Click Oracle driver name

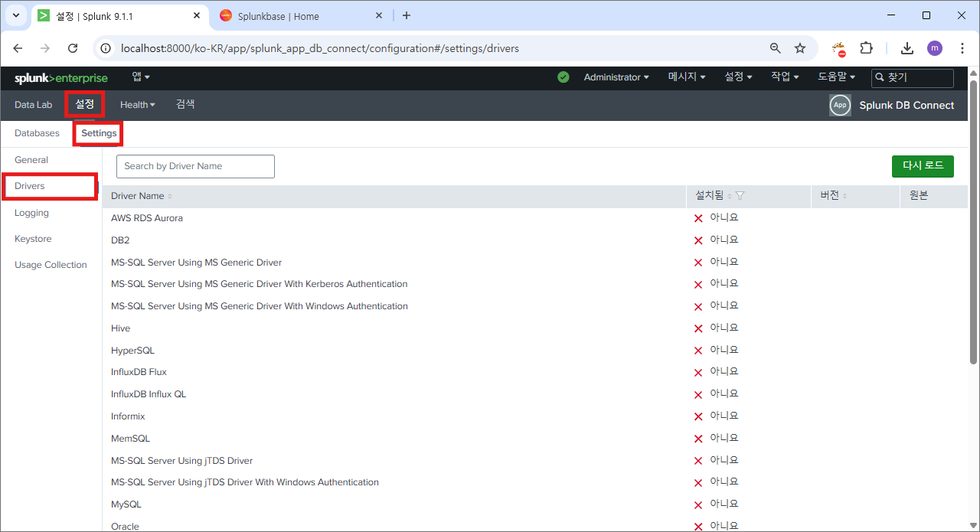(125, 527)
